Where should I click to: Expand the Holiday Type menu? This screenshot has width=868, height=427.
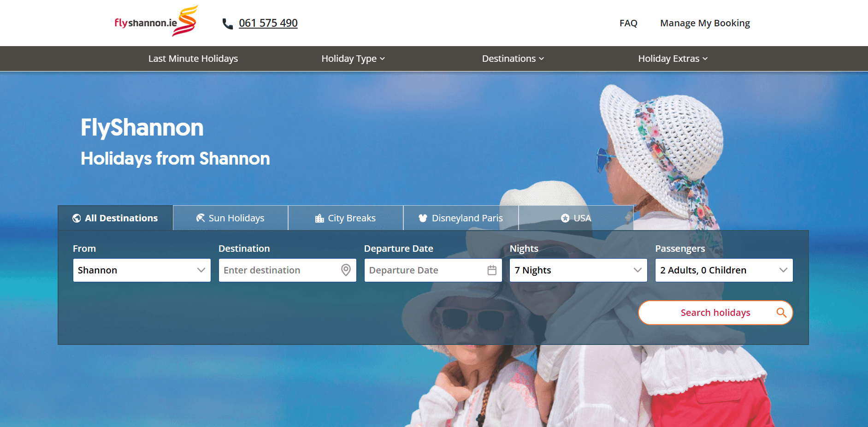pyautogui.click(x=353, y=59)
